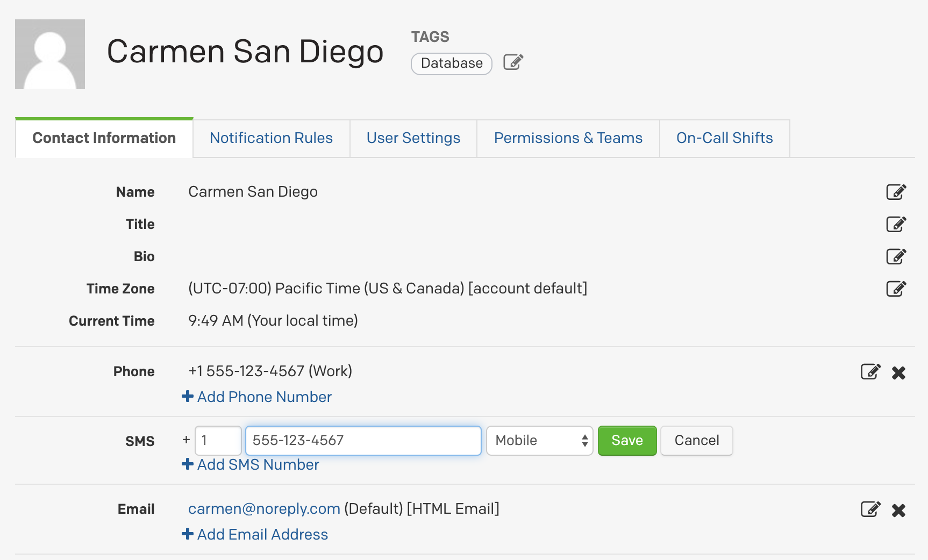This screenshot has width=928, height=560.
Task: Remove the carmen@noreply.com email address
Action: point(898,510)
